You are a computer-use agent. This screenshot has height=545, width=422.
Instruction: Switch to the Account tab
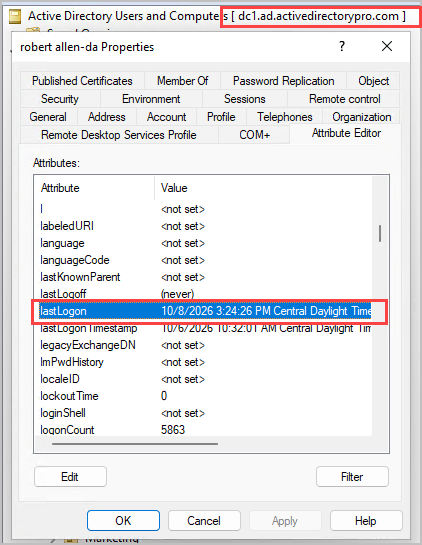167,117
